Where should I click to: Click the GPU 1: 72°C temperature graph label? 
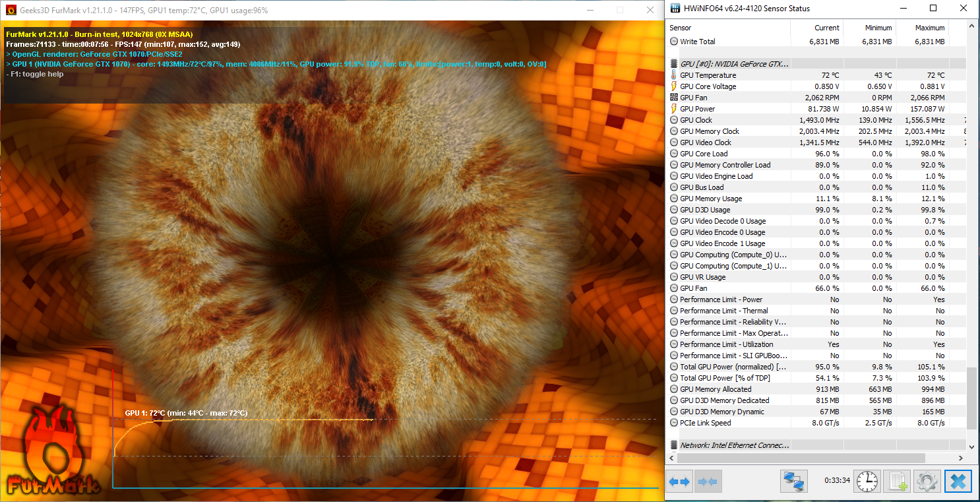point(186,413)
